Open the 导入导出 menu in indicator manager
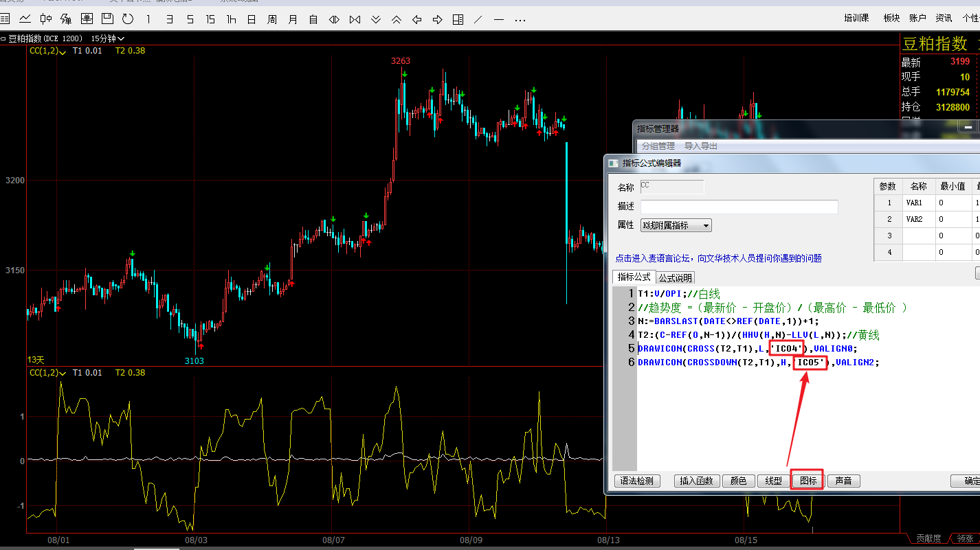The height and width of the screenshot is (550, 980). 700,146
